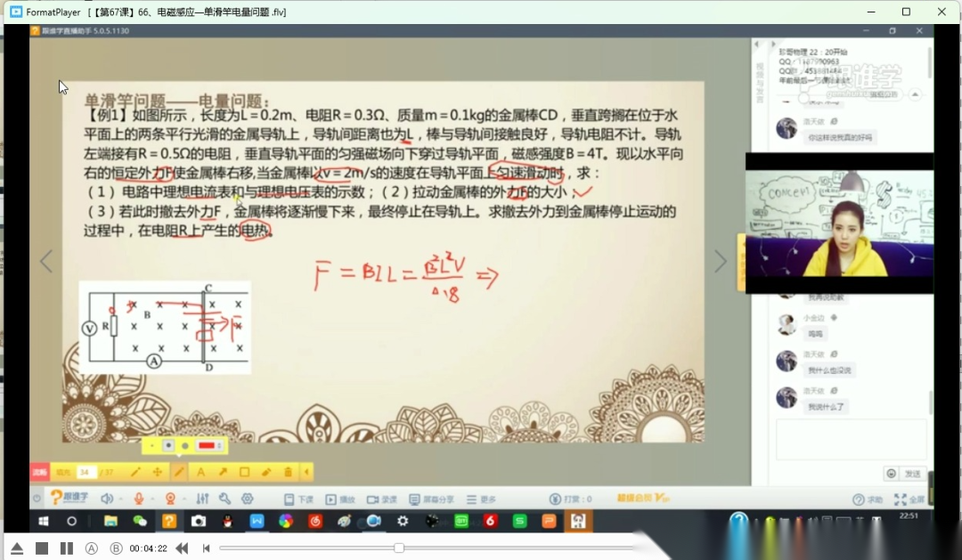The width and height of the screenshot is (962, 560).
Task: Collapse the yellow annotation toolbar with arrow
Action: [306, 472]
